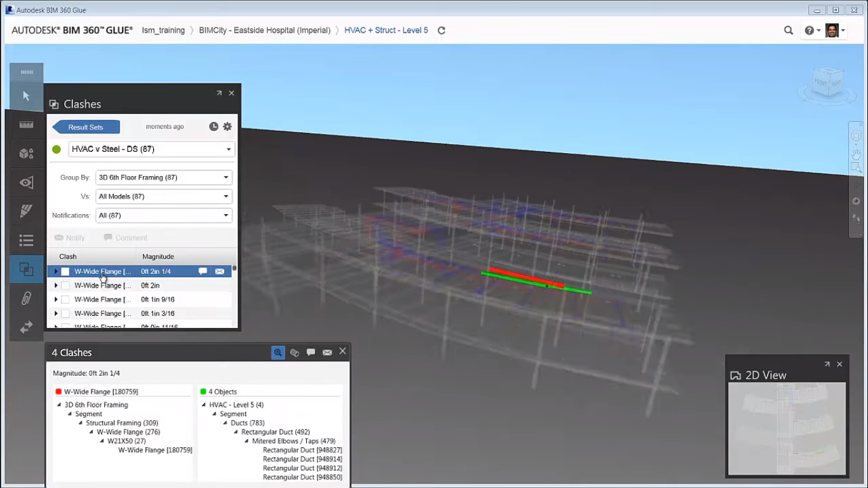Open the Attachments paperclip tool
The width and height of the screenshot is (868, 488).
pyautogui.click(x=26, y=298)
